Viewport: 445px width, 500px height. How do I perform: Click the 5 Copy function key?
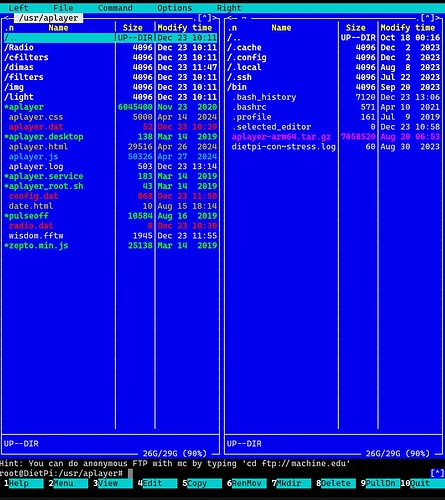(202, 483)
